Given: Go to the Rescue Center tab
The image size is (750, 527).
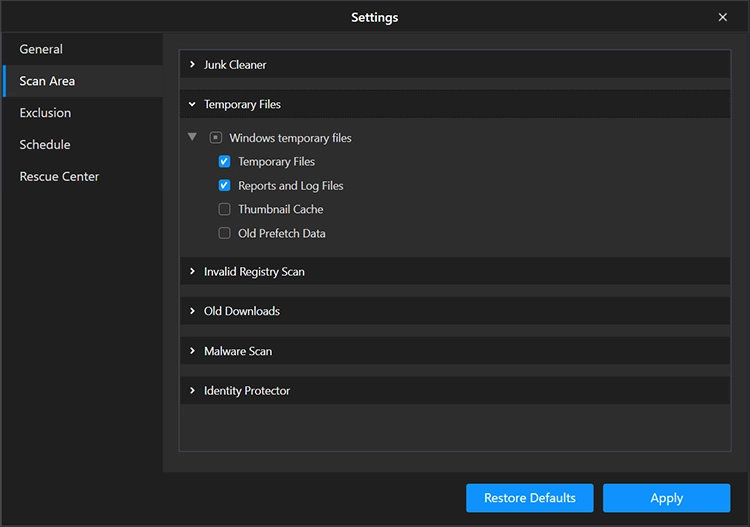Looking at the screenshot, I should (x=59, y=177).
